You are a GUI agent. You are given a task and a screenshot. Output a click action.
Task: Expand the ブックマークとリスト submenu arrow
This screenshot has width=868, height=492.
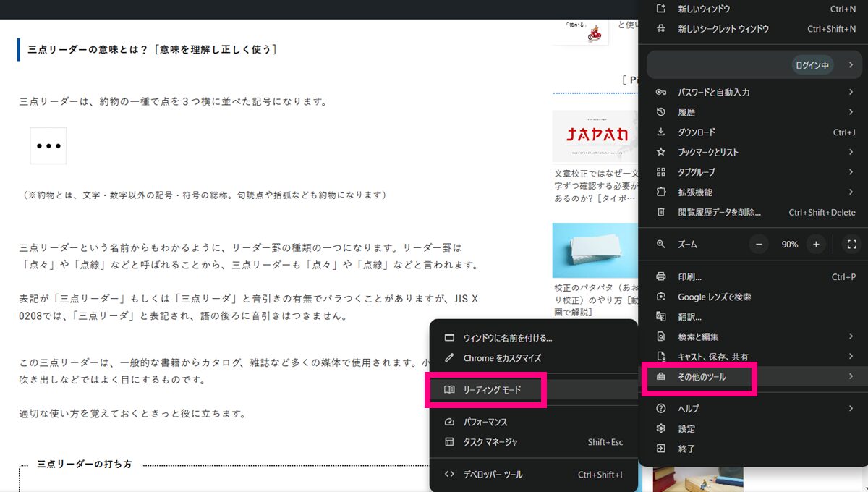point(851,153)
